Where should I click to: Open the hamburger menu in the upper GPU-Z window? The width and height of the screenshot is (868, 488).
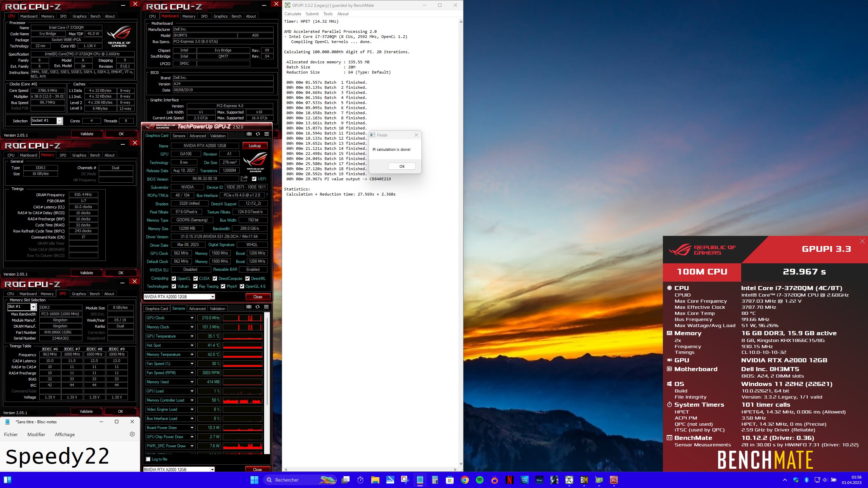pyautogui.click(x=267, y=134)
